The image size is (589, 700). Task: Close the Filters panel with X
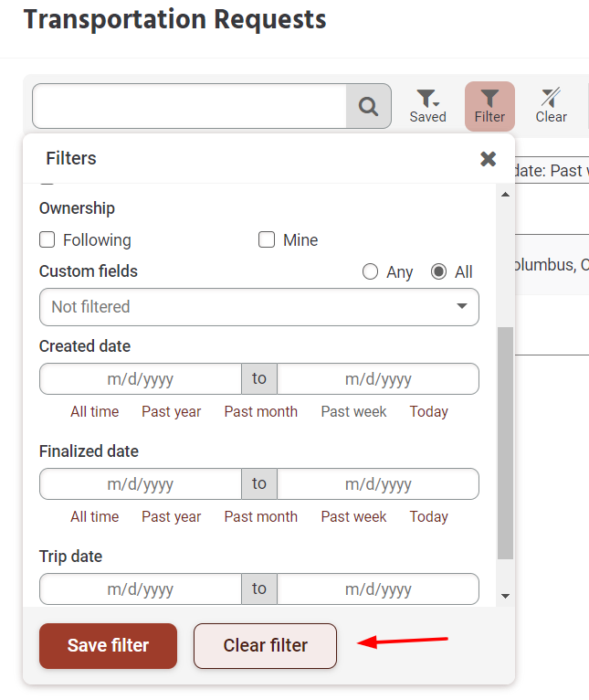point(489,159)
